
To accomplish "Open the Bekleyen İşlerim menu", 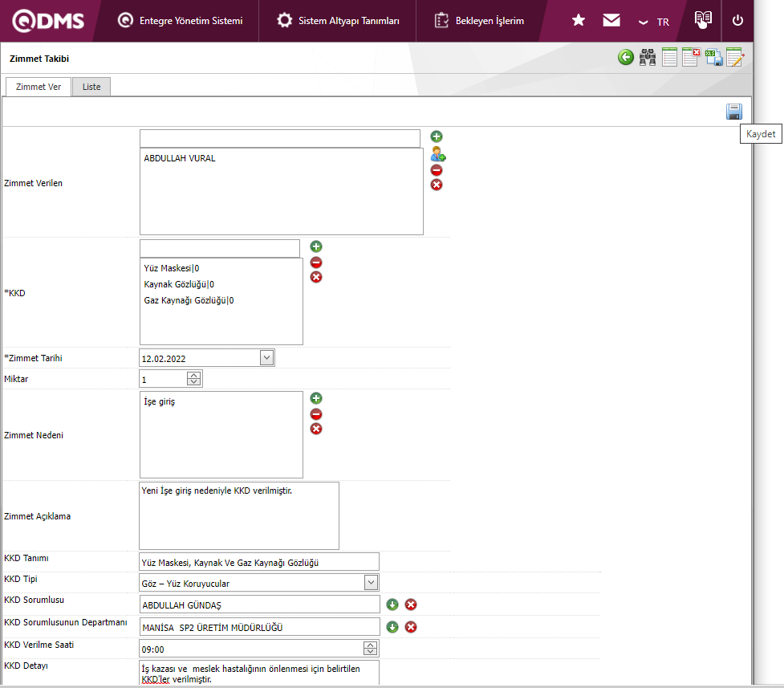I will click(x=479, y=21).
